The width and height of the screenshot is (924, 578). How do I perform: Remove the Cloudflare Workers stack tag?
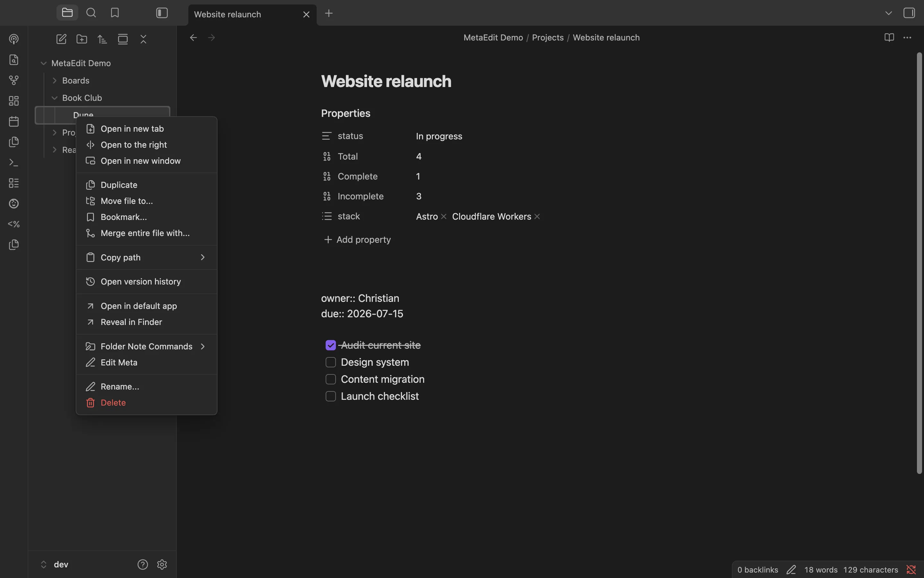point(537,216)
